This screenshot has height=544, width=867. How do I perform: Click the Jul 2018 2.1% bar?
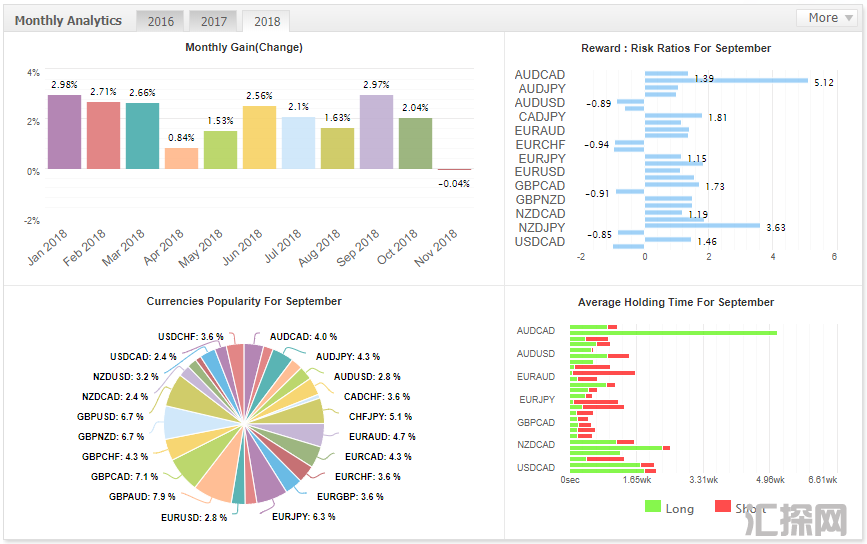(x=299, y=143)
